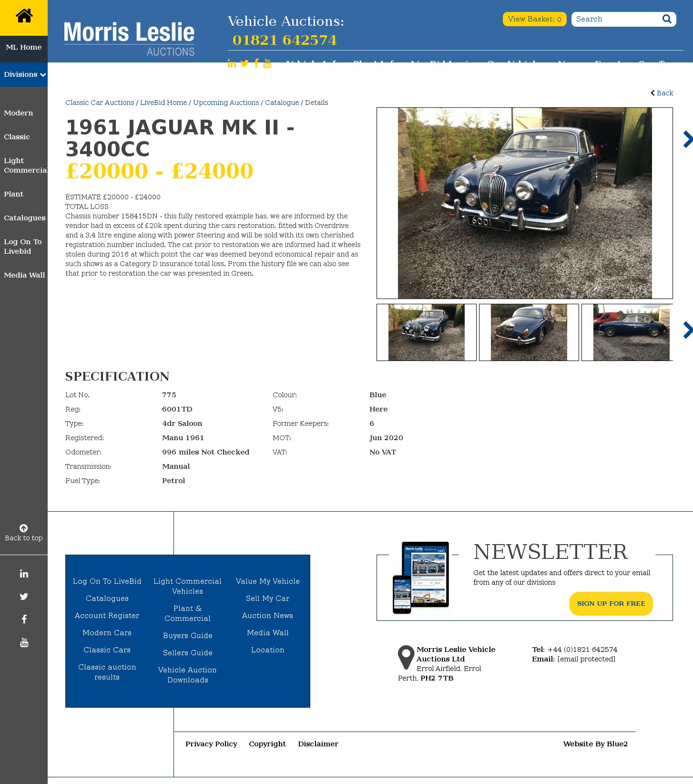Click next arrow beside thumbnail strip
The height and width of the screenshot is (784, 693).
(x=688, y=330)
